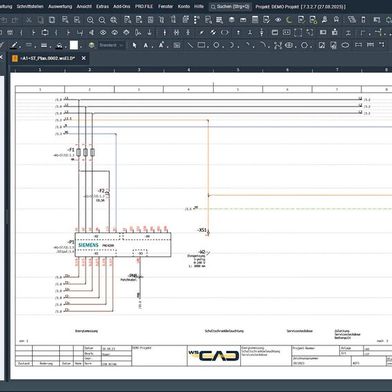Open the Standard layer dropdown

point(111,45)
